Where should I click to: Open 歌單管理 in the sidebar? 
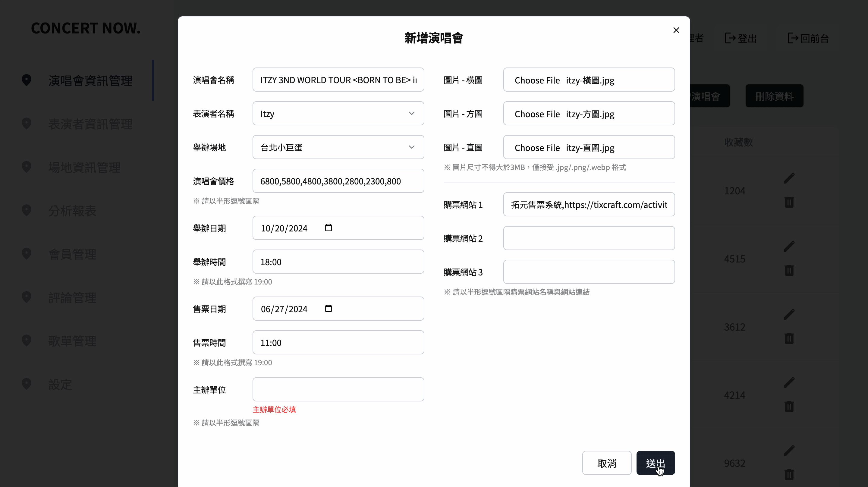point(72,341)
